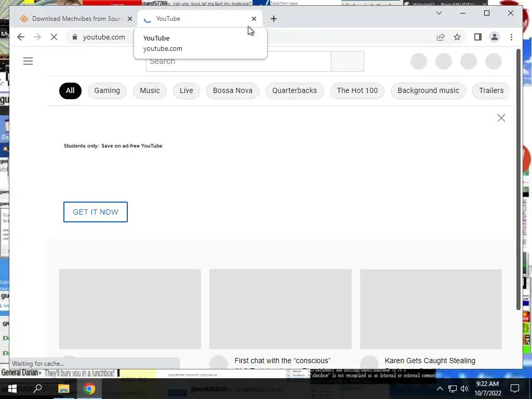532x399 pixels.
Task: Open the Chrome profile avatar menu
Action: tap(495, 37)
